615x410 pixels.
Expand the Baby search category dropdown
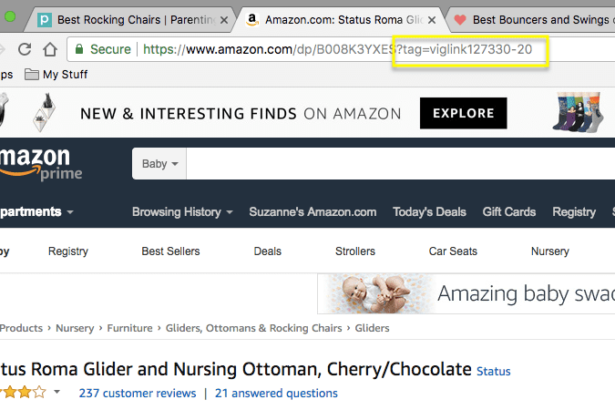[159, 164]
